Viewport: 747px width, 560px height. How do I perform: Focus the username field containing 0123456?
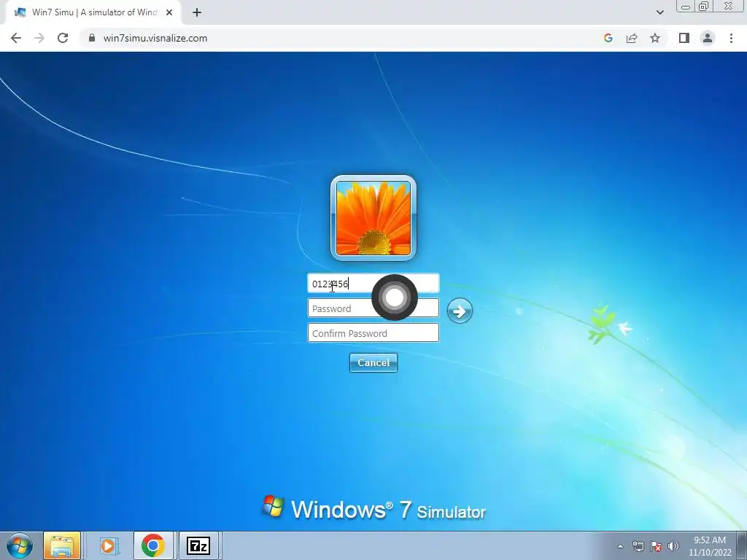(x=373, y=284)
